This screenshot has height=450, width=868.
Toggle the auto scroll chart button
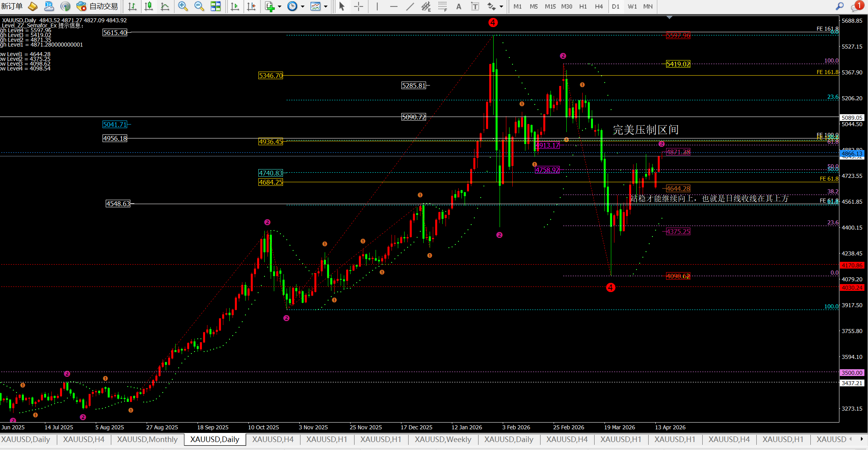(x=235, y=6)
